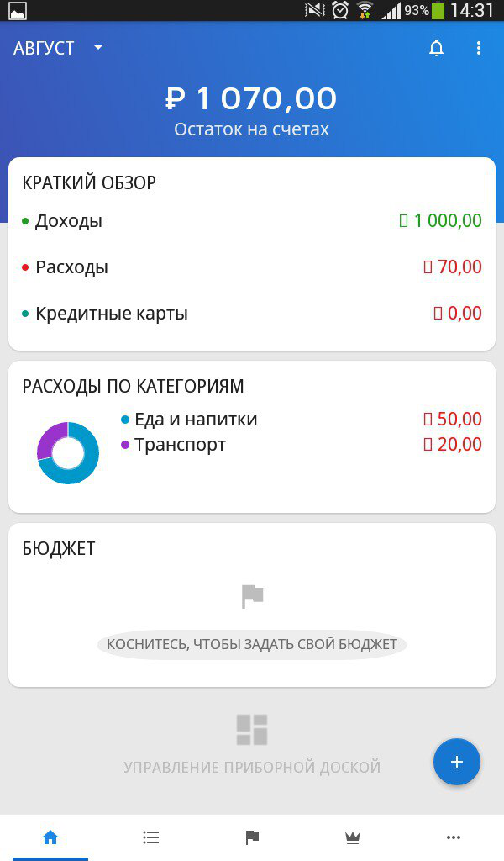The height and width of the screenshot is (861, 504).
Task: Open the transactions list tab
Action: (x=151, y=837)
